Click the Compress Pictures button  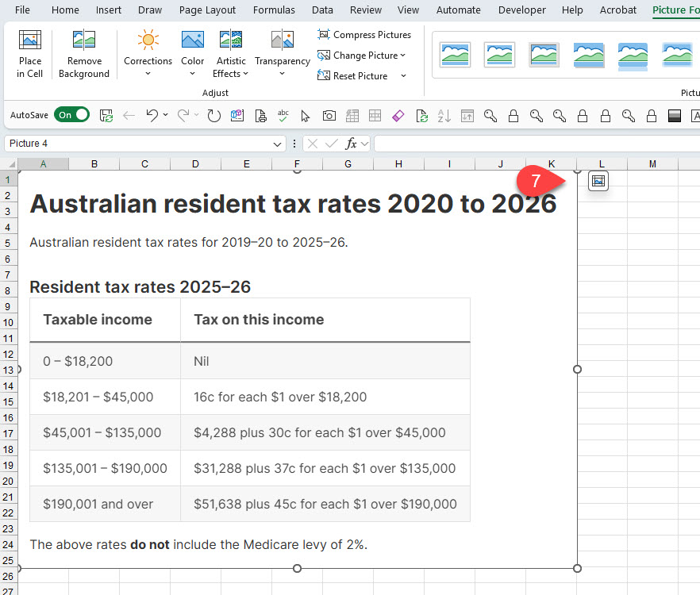coord(364,35)
